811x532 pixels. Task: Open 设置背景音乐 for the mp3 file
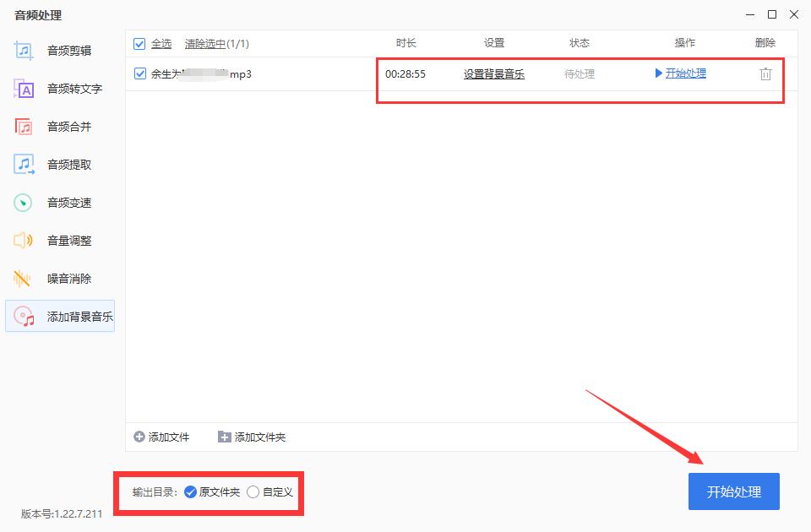tap(493, 74)
